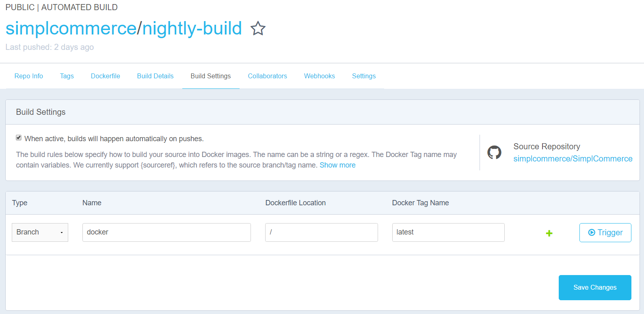Open the Collaborators tab

tap(268, 76)
